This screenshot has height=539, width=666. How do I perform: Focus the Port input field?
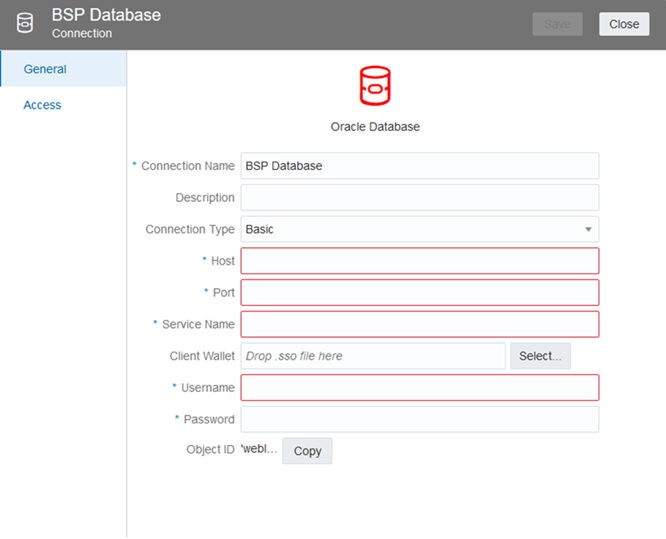click(420, 293)
